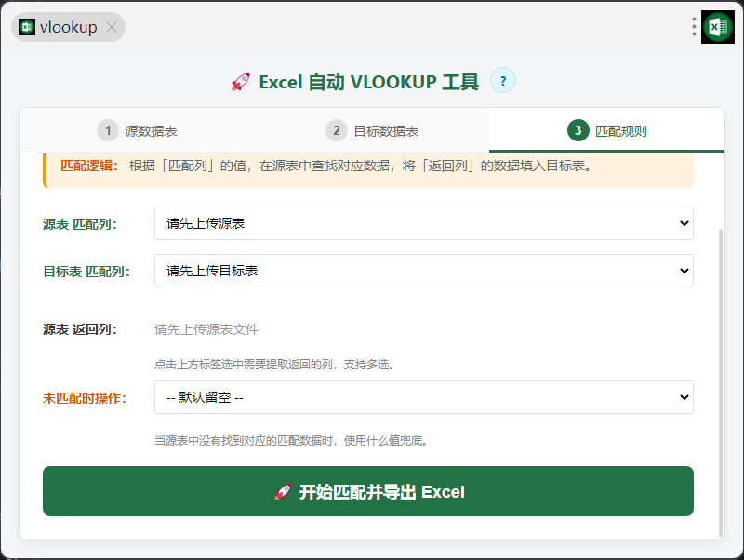Click the green Excel icon at top right

tap(717, 27)
